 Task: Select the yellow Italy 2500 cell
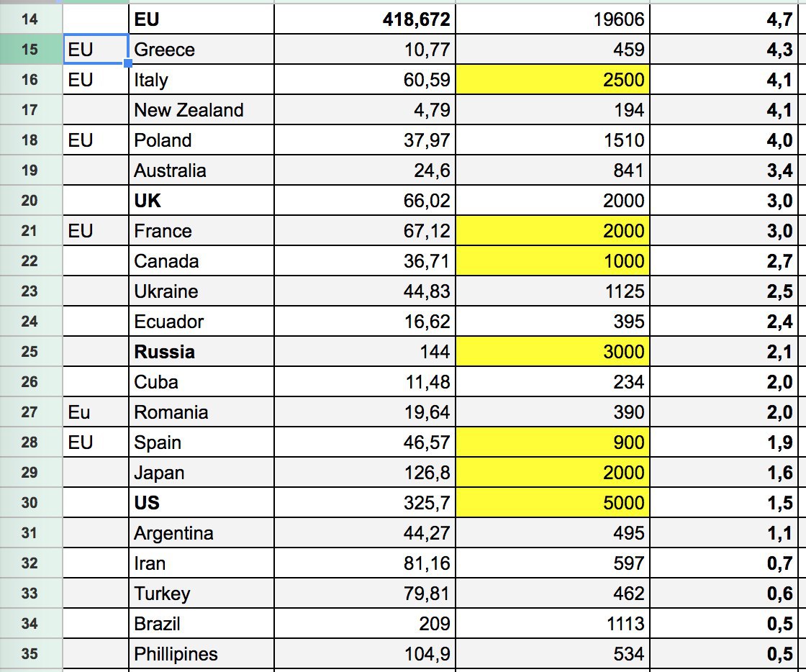553,80
